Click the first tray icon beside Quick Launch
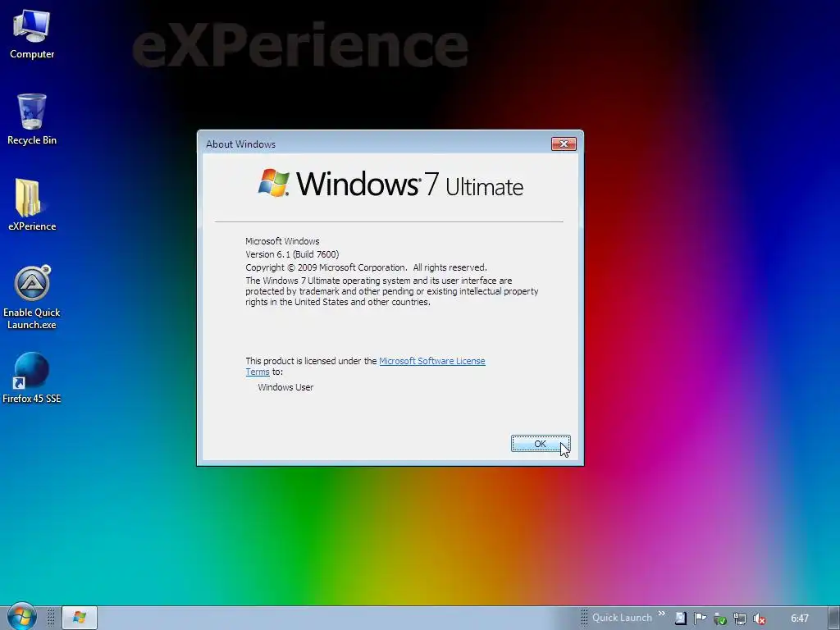The width and height of the screenshot is (840, 630). 680,619
